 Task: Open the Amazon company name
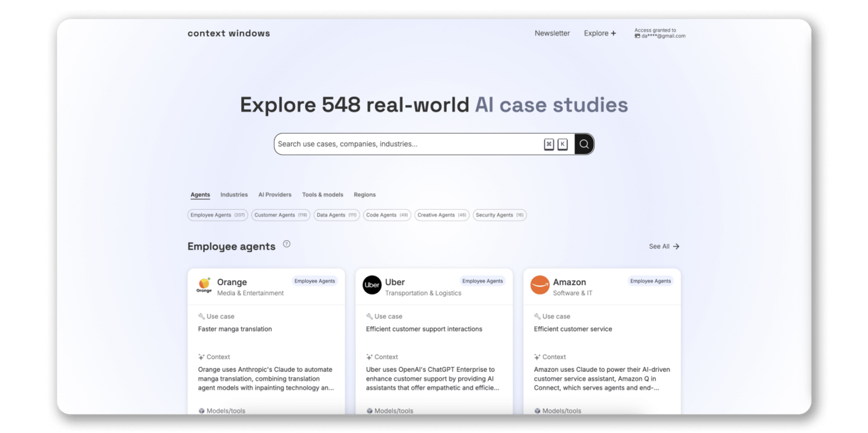(x=570, y=282)
